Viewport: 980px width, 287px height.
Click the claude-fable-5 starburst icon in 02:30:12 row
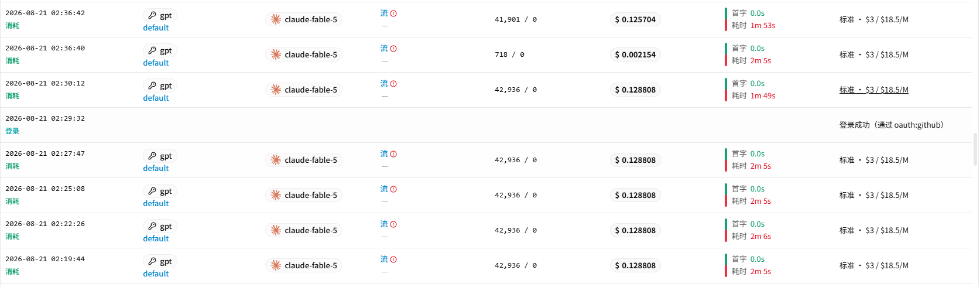[276, 90]
